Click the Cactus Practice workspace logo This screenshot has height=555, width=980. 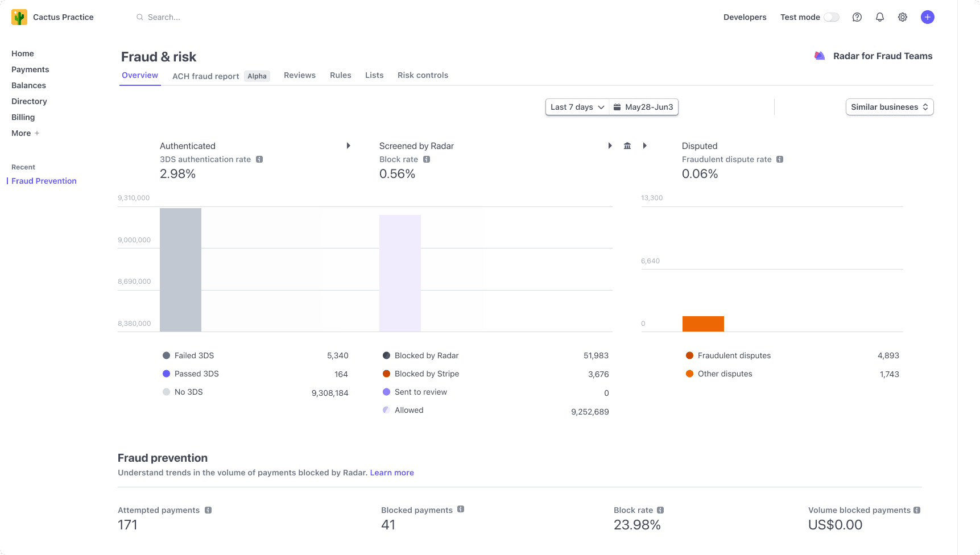(19, 17)
